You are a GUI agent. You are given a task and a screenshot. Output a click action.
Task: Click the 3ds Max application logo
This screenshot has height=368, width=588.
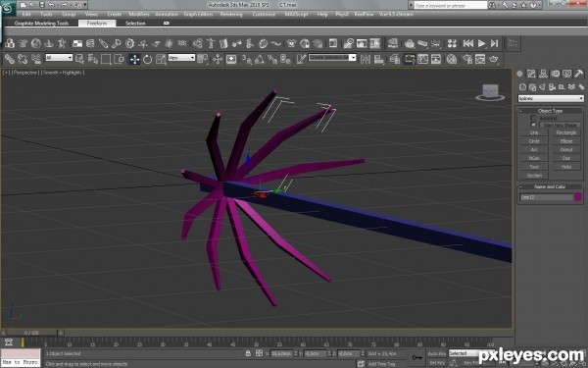coord(8,8)
